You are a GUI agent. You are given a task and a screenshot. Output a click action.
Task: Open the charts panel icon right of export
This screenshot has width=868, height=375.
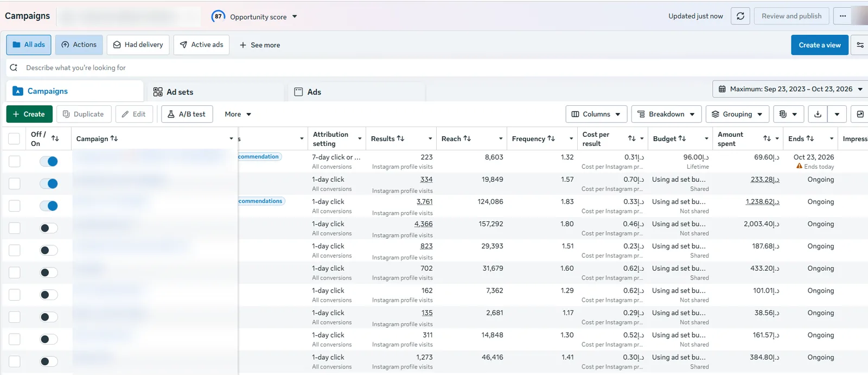click(x=860, y=114)
